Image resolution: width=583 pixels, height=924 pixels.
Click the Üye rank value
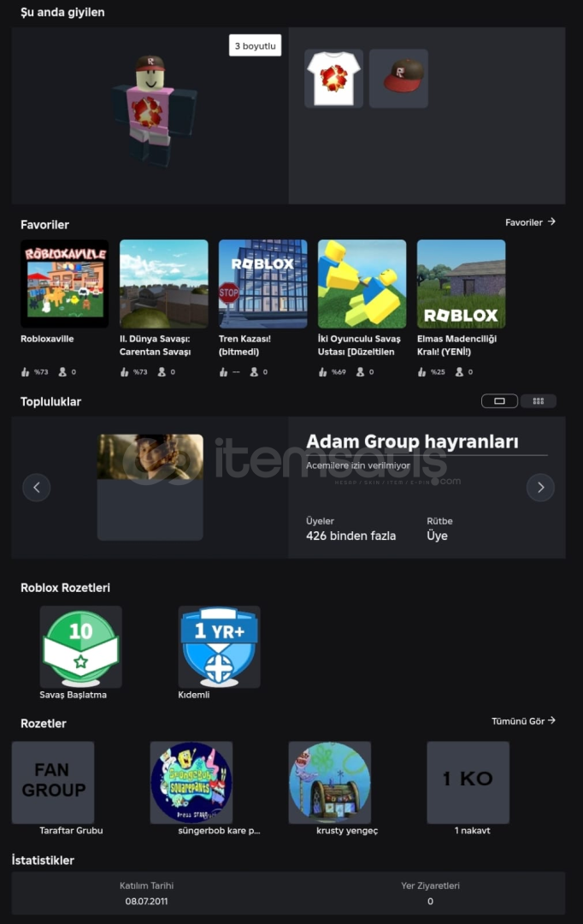click(437, 536)
